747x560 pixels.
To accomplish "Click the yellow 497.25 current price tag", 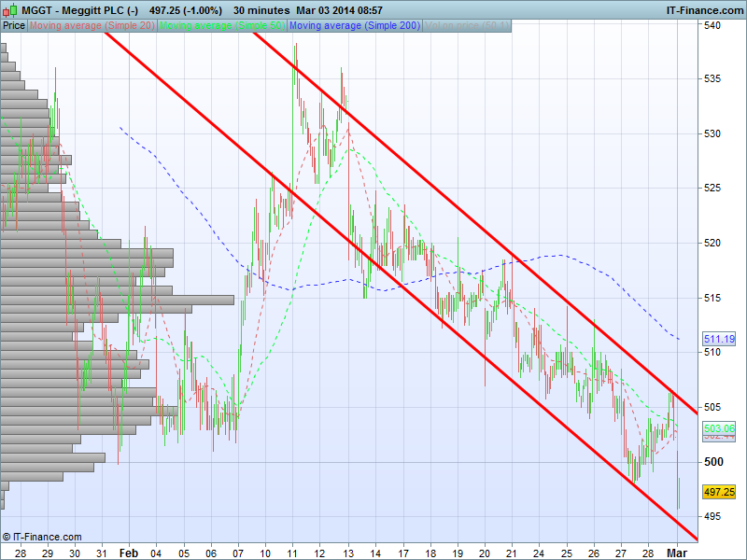I will (x=719, y=492).
